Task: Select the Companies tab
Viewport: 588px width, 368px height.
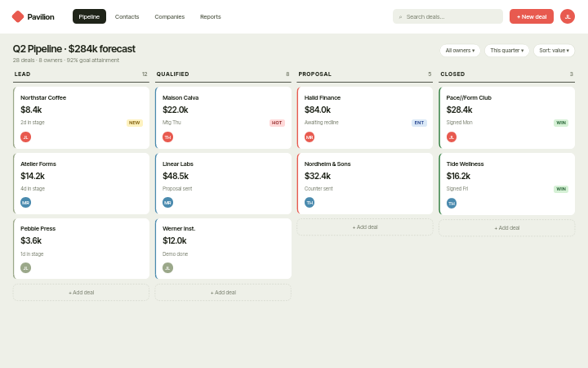Action: pyautogui.click(x=170, y=16)
